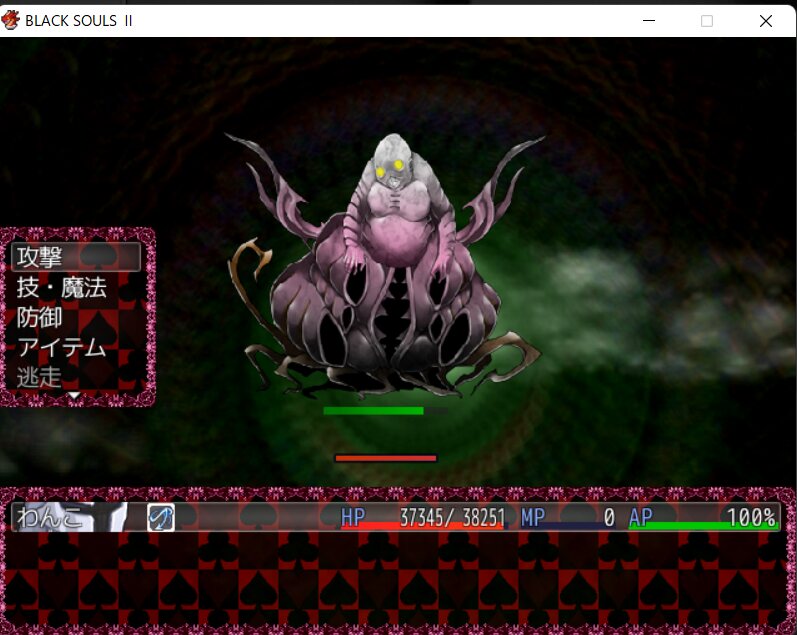Open the アイテム items command
The width and height of the screenshot is (797, 635).
click(x=61, y=348)
